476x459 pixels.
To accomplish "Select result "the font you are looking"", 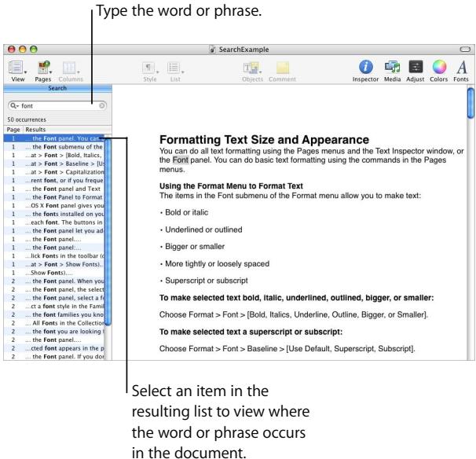I will point(54,332).
